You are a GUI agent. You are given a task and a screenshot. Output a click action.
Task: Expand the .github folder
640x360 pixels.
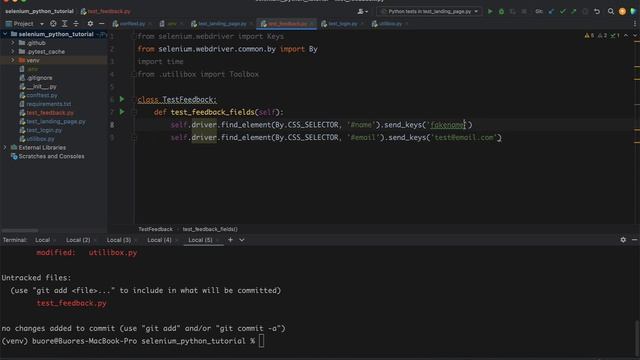point(13,42)
